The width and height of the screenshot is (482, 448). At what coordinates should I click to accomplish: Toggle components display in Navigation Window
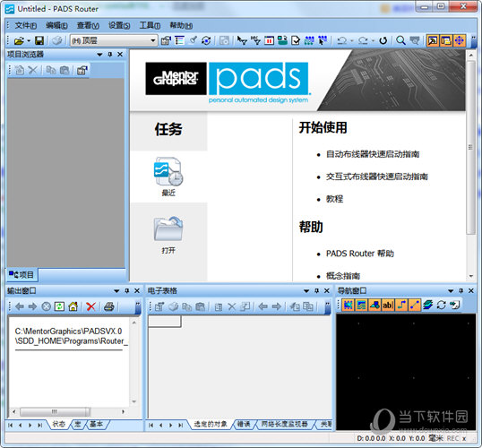click(349, 305)
